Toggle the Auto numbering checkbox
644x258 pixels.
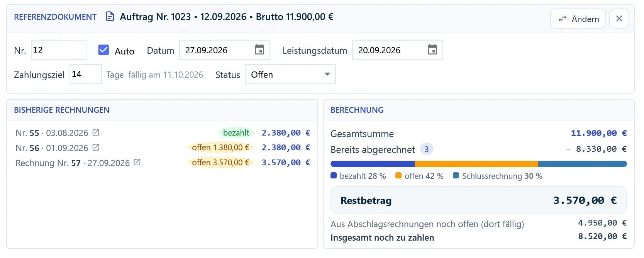(103, 50)
